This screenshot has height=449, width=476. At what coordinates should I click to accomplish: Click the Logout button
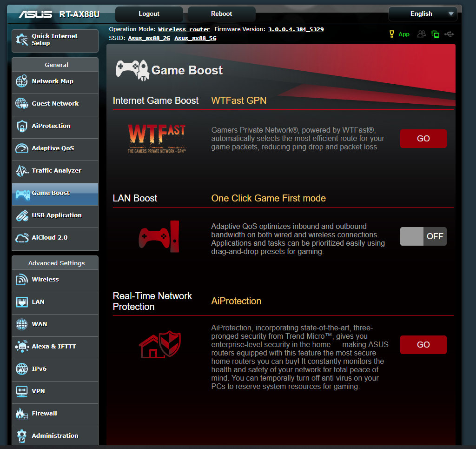coord(149,14)
